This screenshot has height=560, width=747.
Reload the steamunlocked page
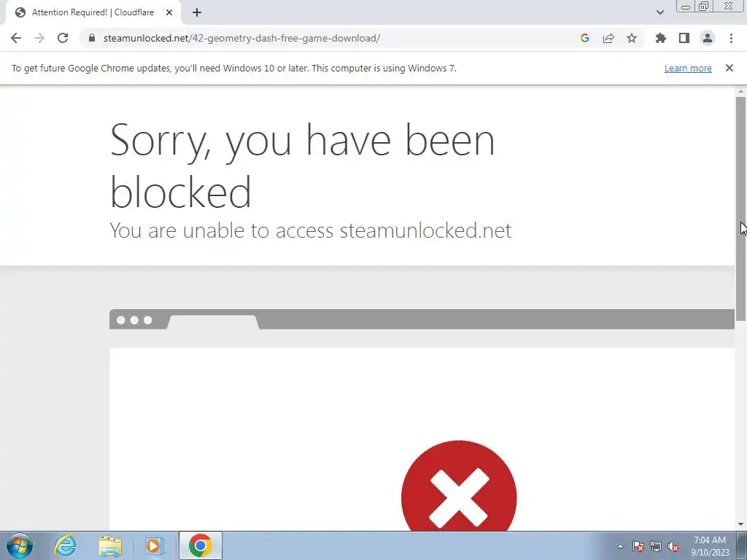(63, 38)
